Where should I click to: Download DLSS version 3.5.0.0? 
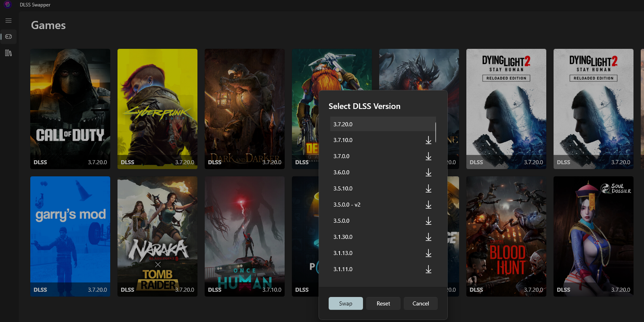[428, 221]
